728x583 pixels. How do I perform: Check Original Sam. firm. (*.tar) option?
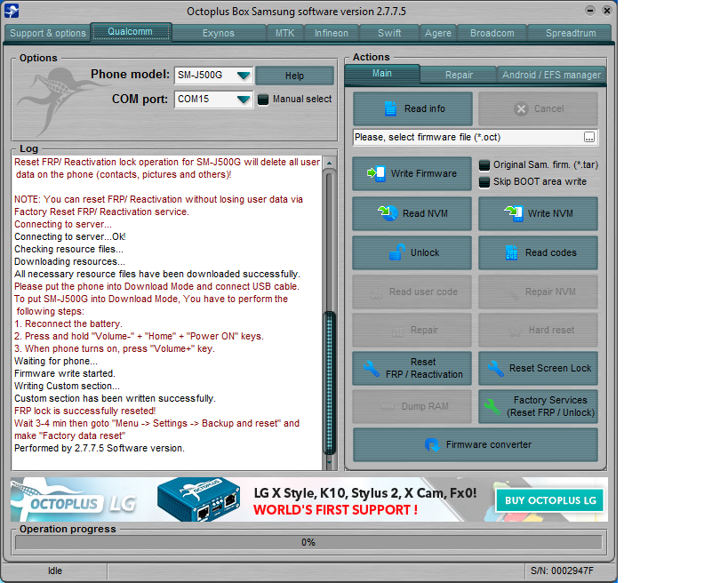tap(484, 165)
